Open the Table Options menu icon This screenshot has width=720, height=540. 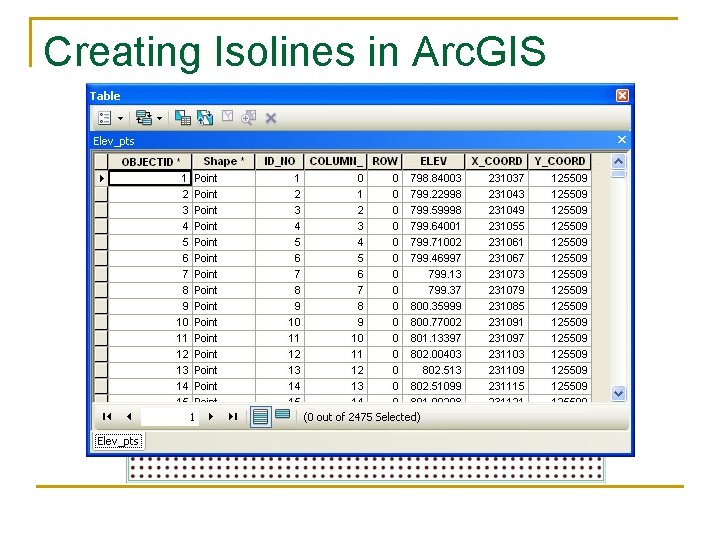pos(105,118)
